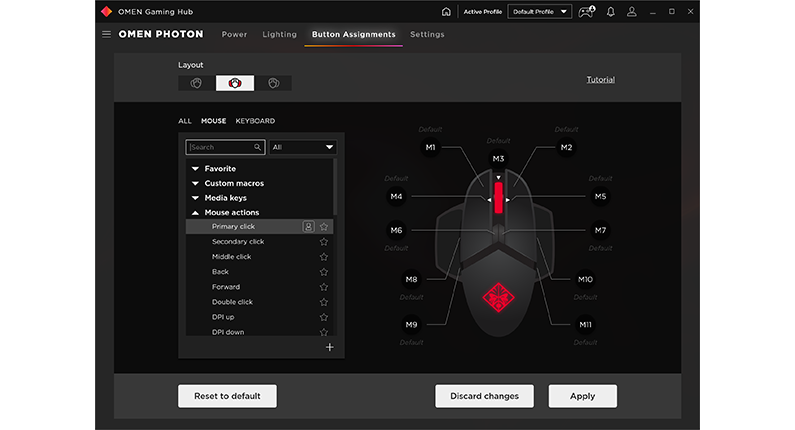Favorite the DPI down action star

coord(324,332)
